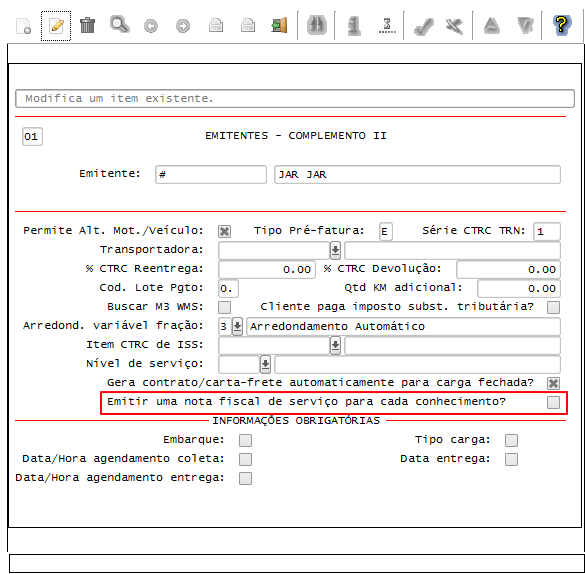Select the edit pencil toolbar icon
The image size is (585, 574).
(56, 26)
